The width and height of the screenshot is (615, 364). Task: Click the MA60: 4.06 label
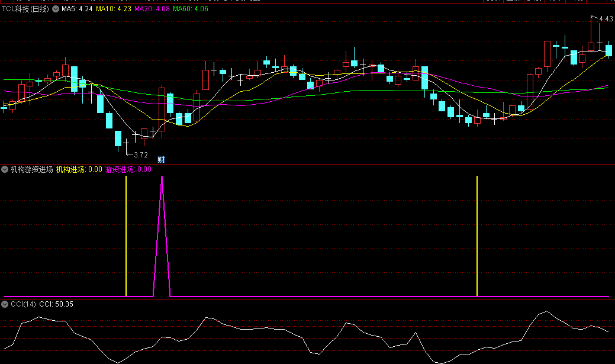click(190, 9)
